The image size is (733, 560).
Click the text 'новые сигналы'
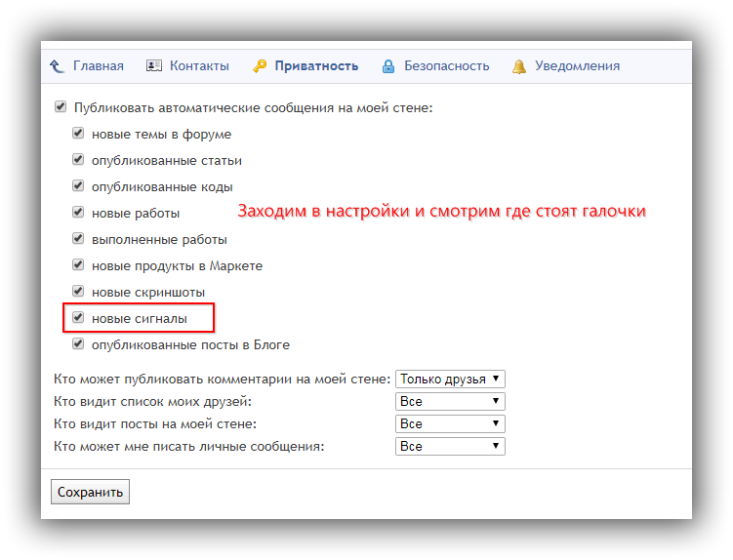coord(140,319)
